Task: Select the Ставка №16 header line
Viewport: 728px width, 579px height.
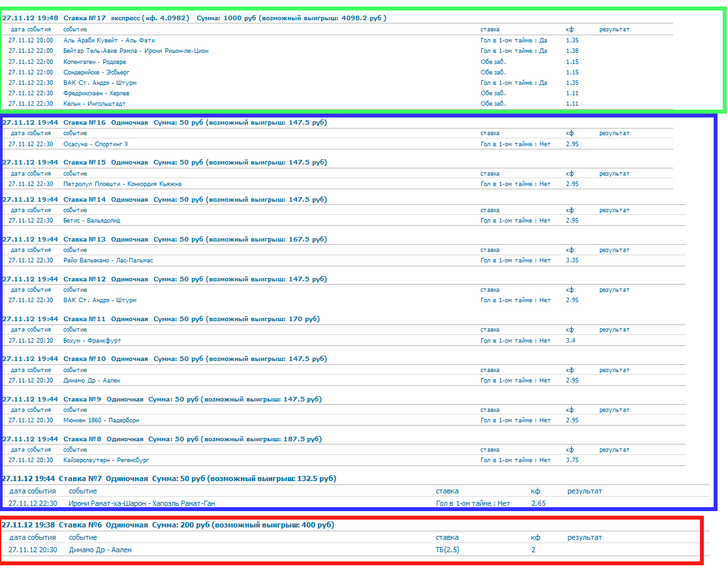Action: [x=165, y=123]
